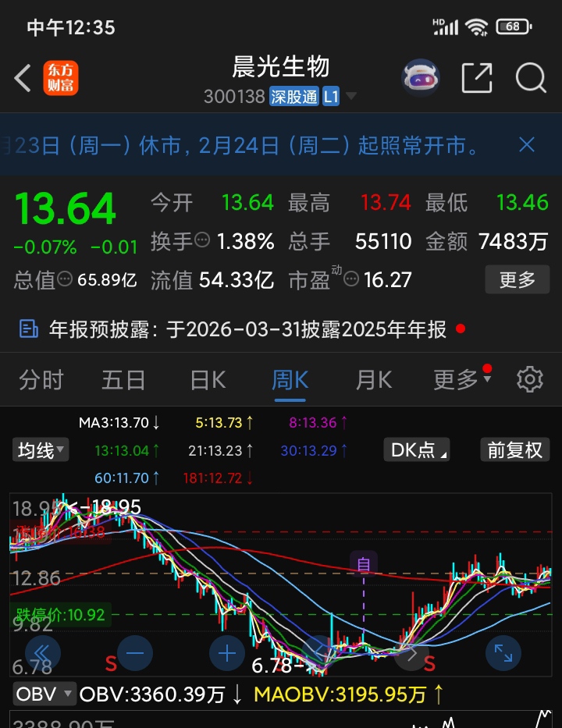Select the 周K chart tab
Image resolution: width=562 pixels, height=728 pixels.
[x=290, y=380]
